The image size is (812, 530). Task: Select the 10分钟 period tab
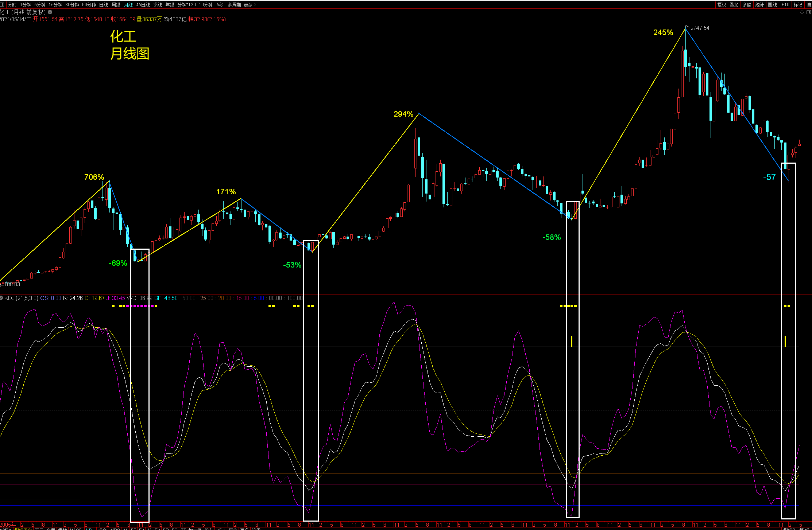206,5
